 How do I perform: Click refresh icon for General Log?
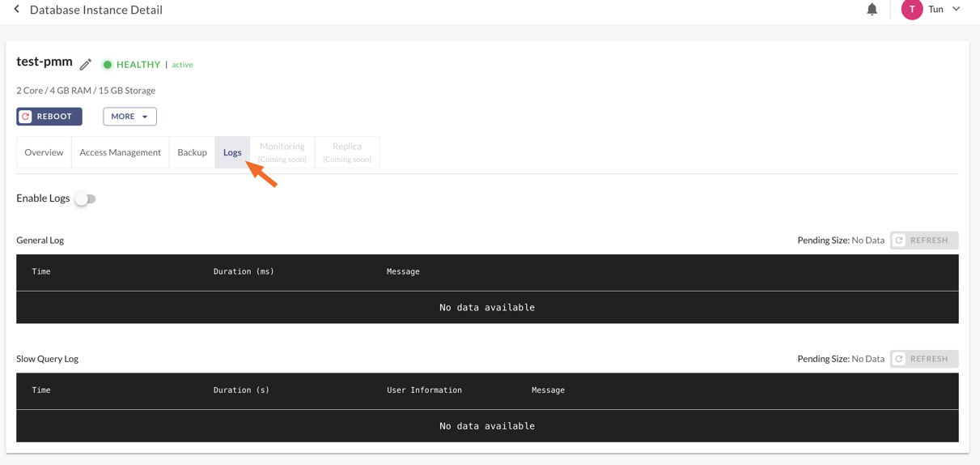coord(899,241)
